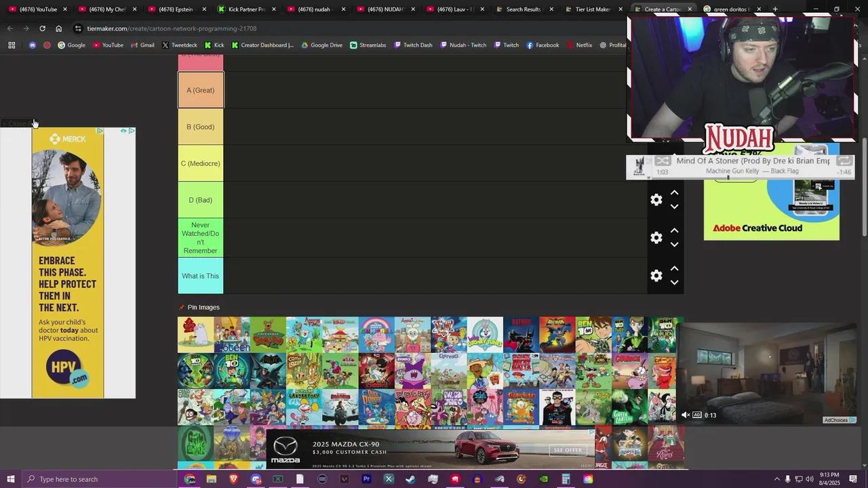This screenshot has height=488, width=868.
Task: Select the C (Mediocre) tier label
Action: tap(200, 163)
